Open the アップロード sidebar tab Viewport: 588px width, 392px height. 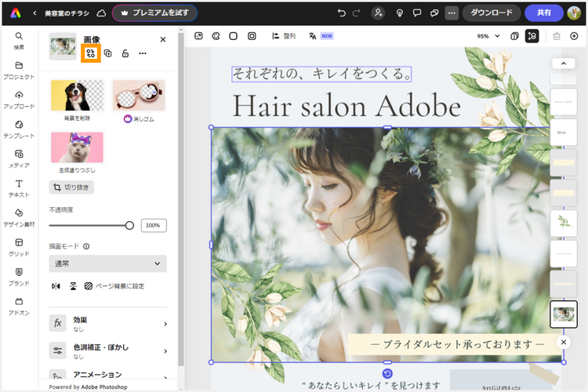pos(19,100)
